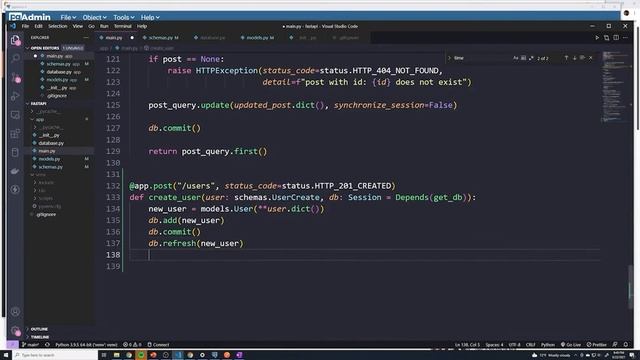The width and height of the screenshot is (640, 360).
Task: Toggle Match Case in find widget
Action: [x=516, y=58]
